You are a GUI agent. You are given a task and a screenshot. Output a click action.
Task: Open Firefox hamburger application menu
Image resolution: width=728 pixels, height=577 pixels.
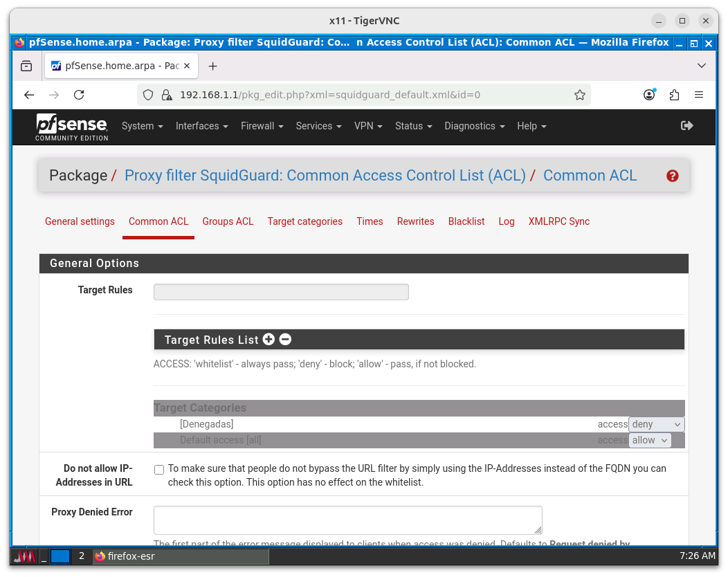pyautogui.click(x=699, y=95)
